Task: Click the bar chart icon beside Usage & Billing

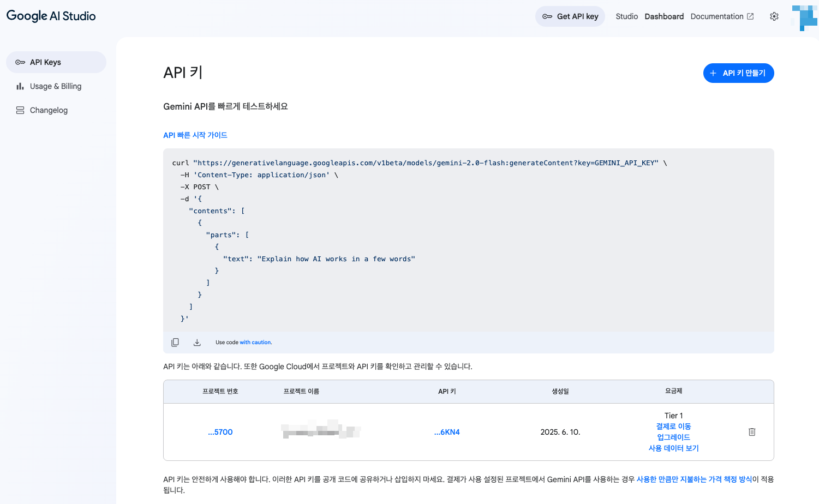Action: pyautogui.click(x=20, y=86)
